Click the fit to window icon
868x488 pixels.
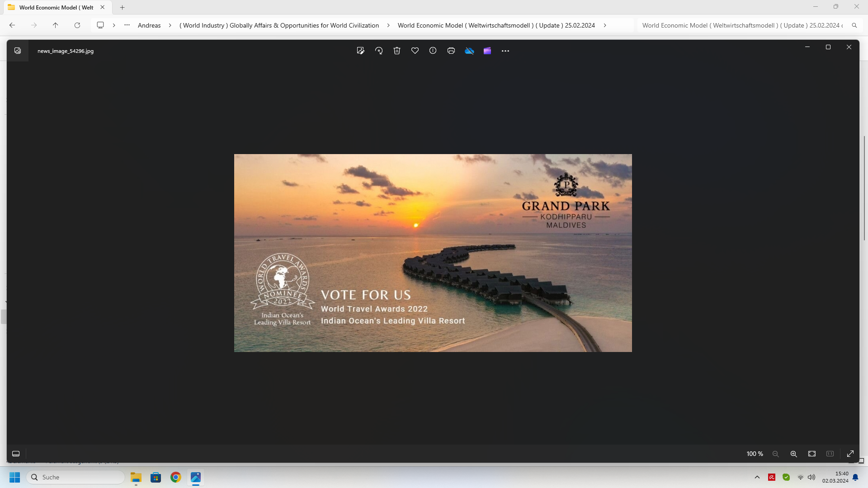point(812,454)
